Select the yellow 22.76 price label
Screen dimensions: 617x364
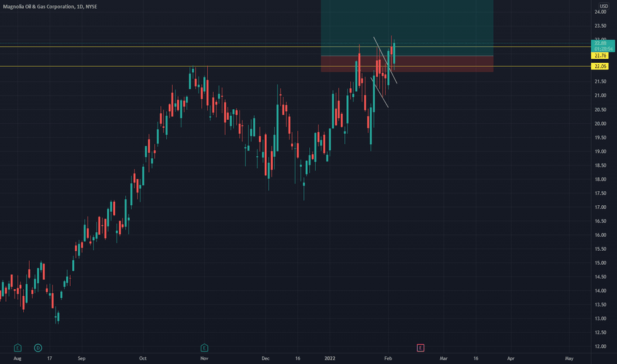(600, 56)
